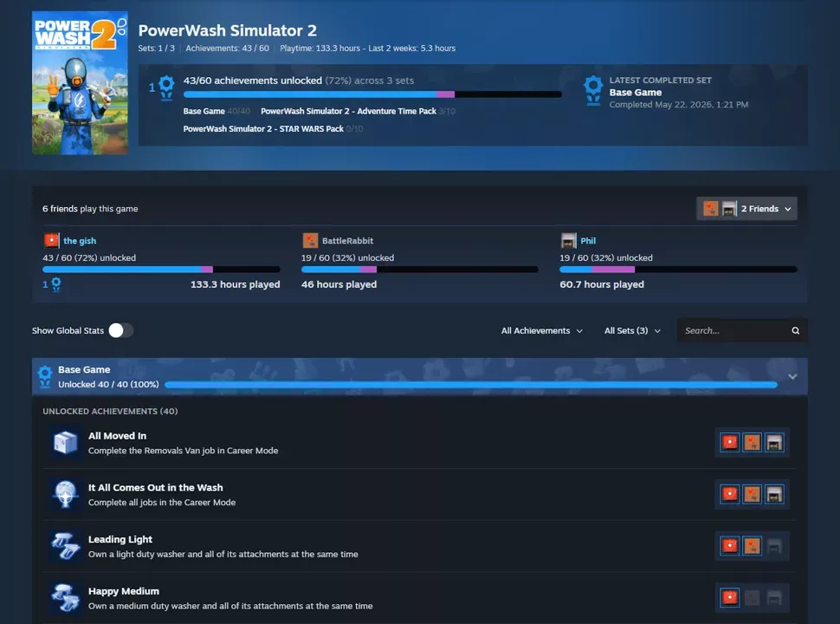Click the PowerWash Simulator 2 title
Viewport: 840px width, 624px height.
point(227,30)
